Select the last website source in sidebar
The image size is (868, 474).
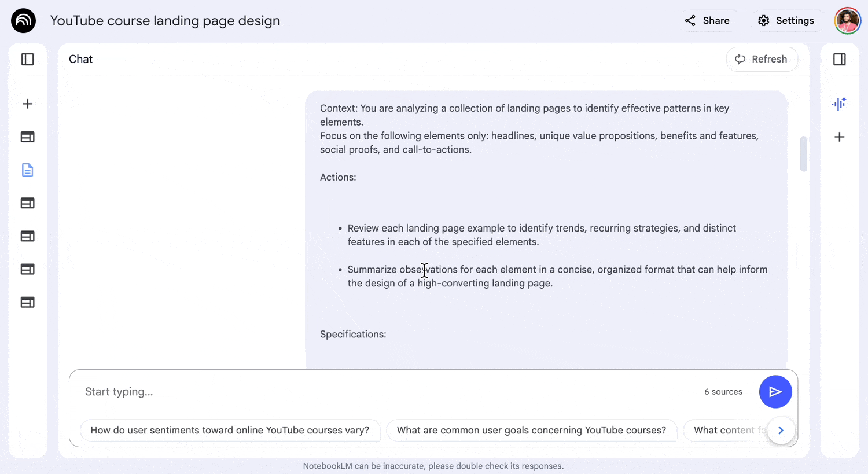point(27,302)
